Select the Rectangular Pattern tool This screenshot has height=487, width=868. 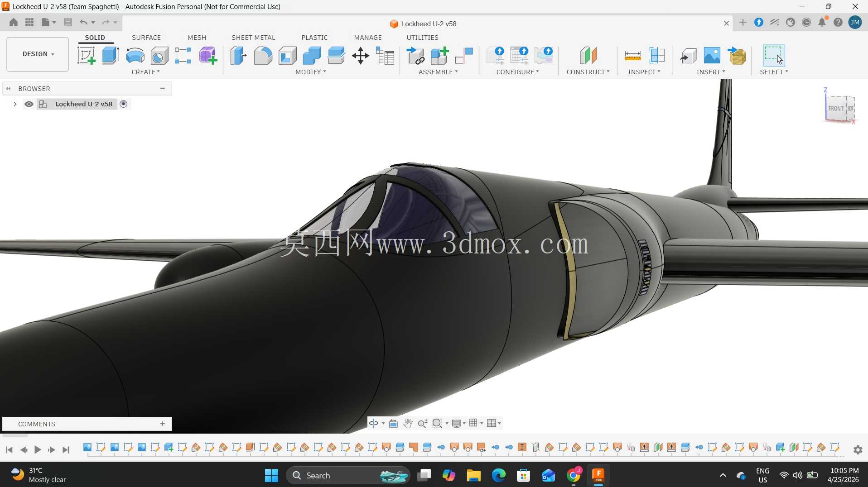click(183, 56)
